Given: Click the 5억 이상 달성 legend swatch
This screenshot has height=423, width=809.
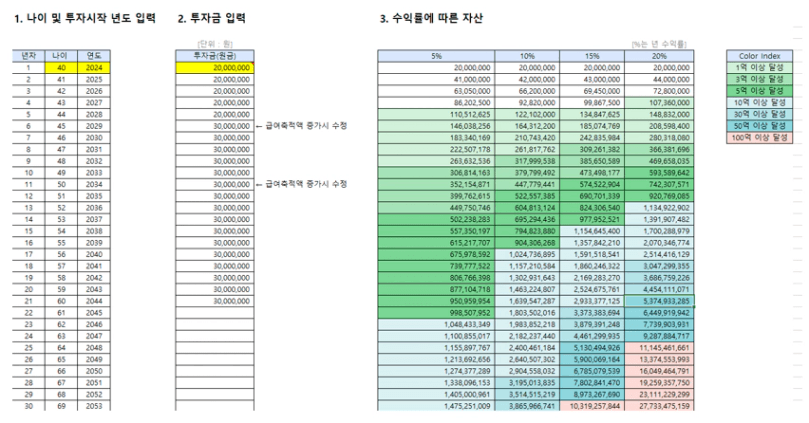Looking at the screenshot, I should point(759,91).
